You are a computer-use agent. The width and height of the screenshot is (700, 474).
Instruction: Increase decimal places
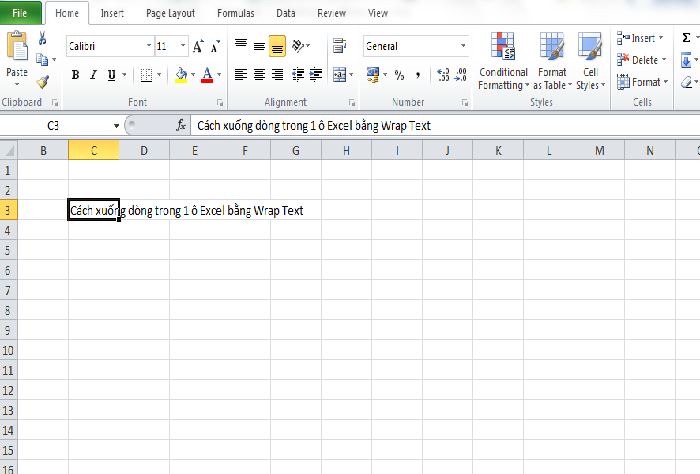tap(443, 75)
